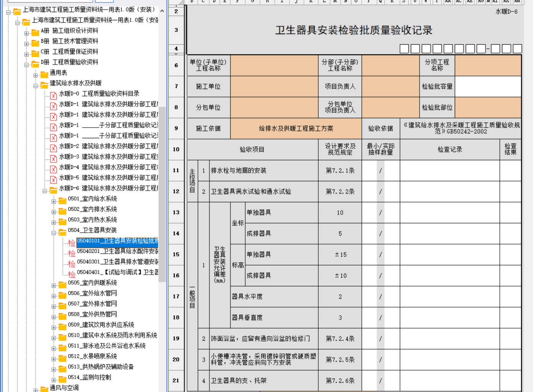Expand the C册 工程质量保证资料 node
533x392 pixels.
click(26, 54)
